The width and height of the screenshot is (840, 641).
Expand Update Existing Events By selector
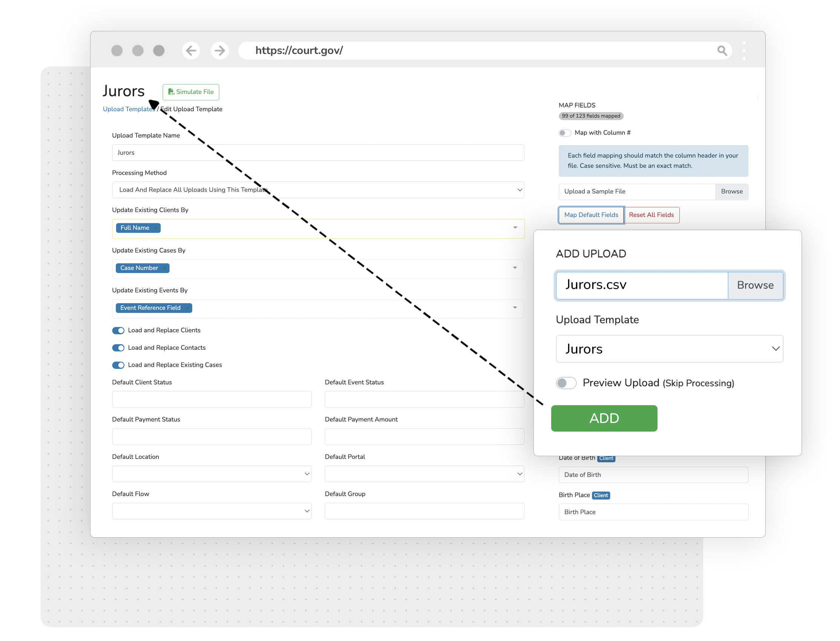coord(515,308)
